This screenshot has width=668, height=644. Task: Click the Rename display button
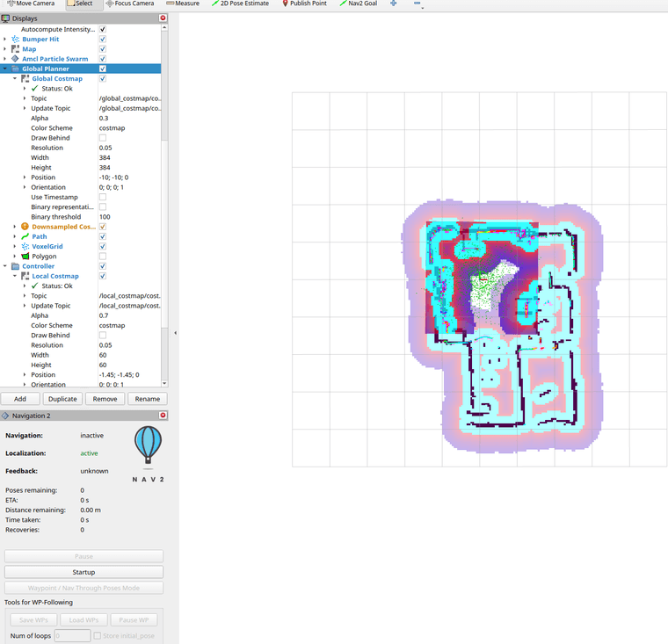pyautogui.click(x=148, y=399)
